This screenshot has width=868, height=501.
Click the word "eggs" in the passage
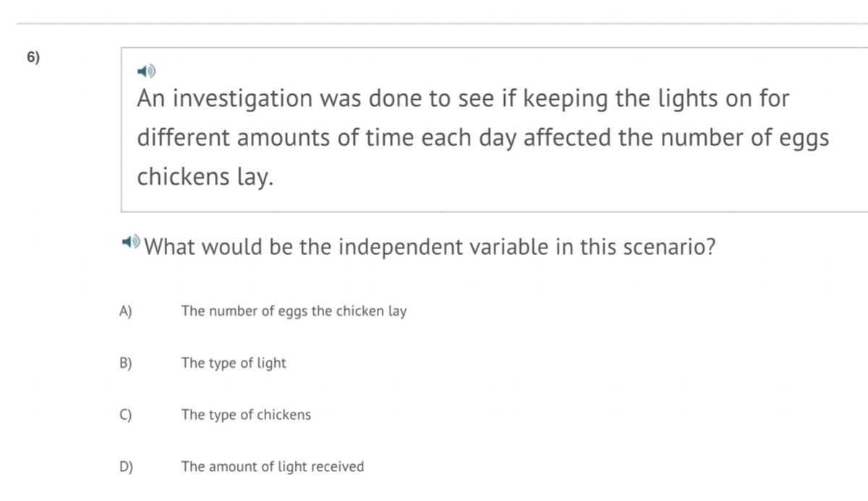click(804, 138)
